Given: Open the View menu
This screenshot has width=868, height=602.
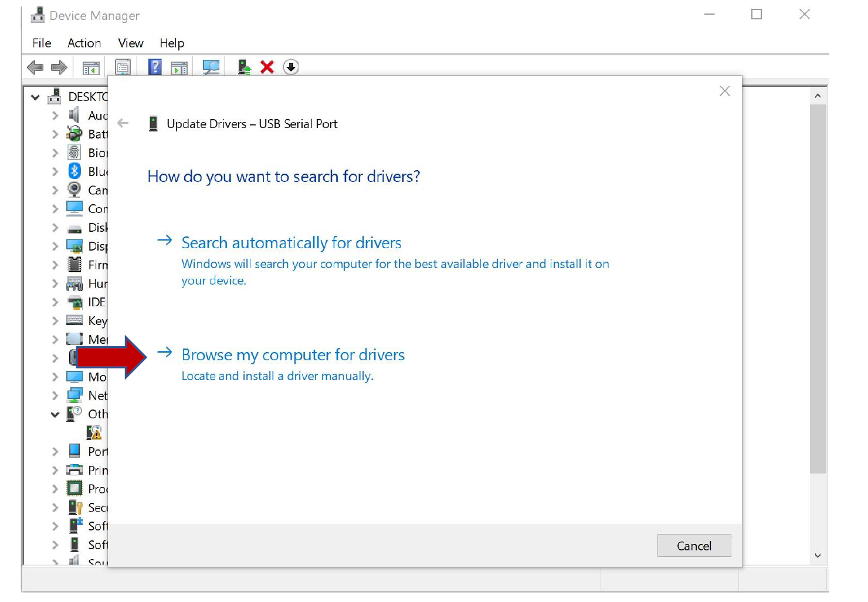Looking at the screenshot, I should click(130, 42).
